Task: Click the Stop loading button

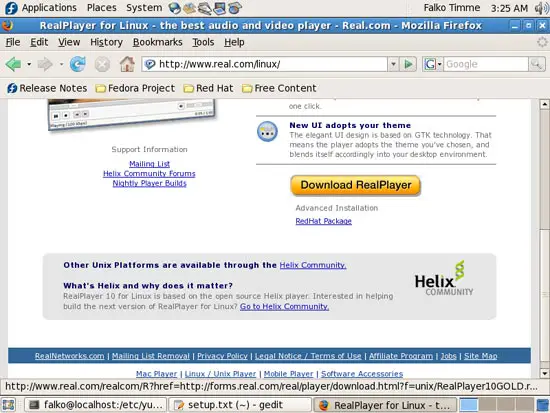Action: (x=102, y=64)
